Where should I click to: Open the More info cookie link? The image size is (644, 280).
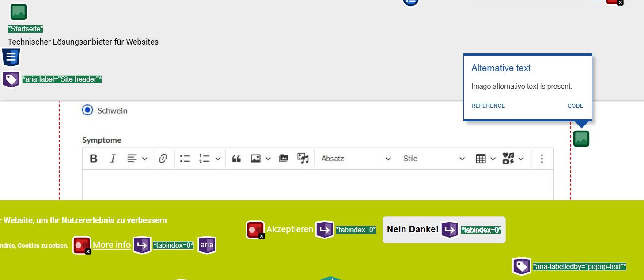[x=111, y=244]
